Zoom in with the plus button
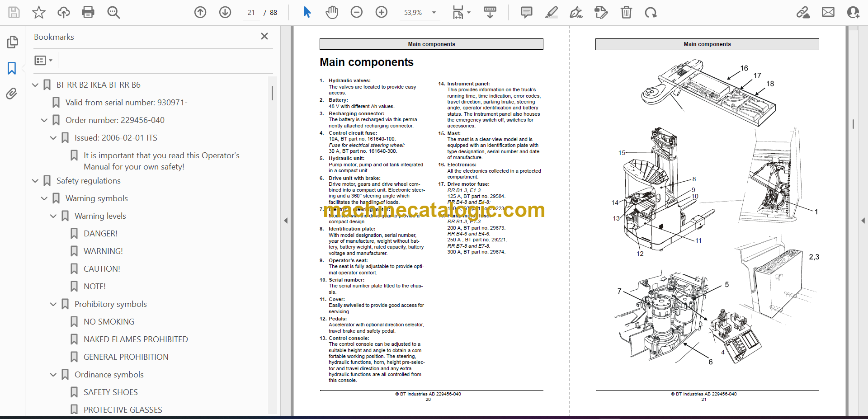 click(382, 12)
